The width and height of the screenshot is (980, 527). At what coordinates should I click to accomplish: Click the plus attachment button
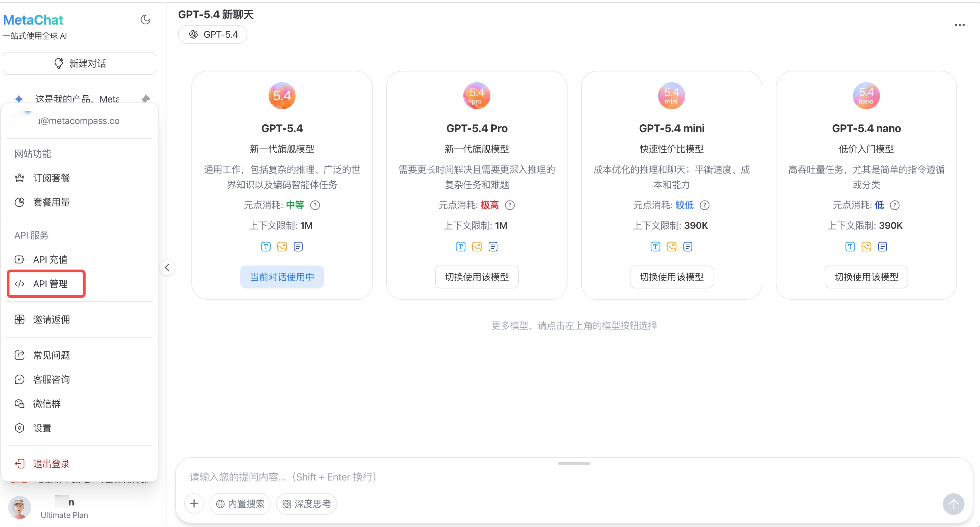194,504
